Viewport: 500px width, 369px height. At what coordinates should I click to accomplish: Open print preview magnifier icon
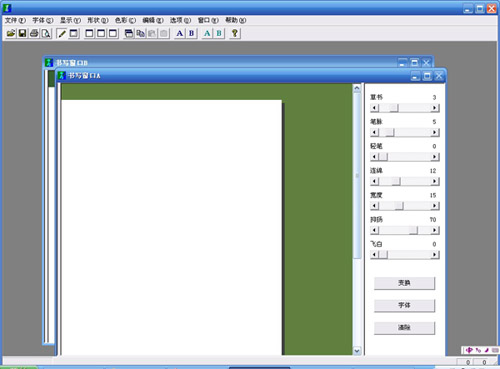point(46,33)
